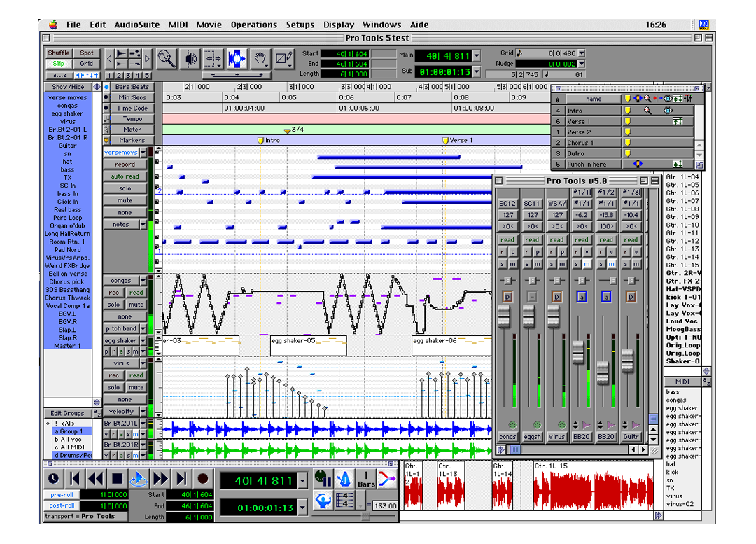Toggle the MIDI Merge icon
This screenshot has width=756, height=544.
tap(387, 479)
